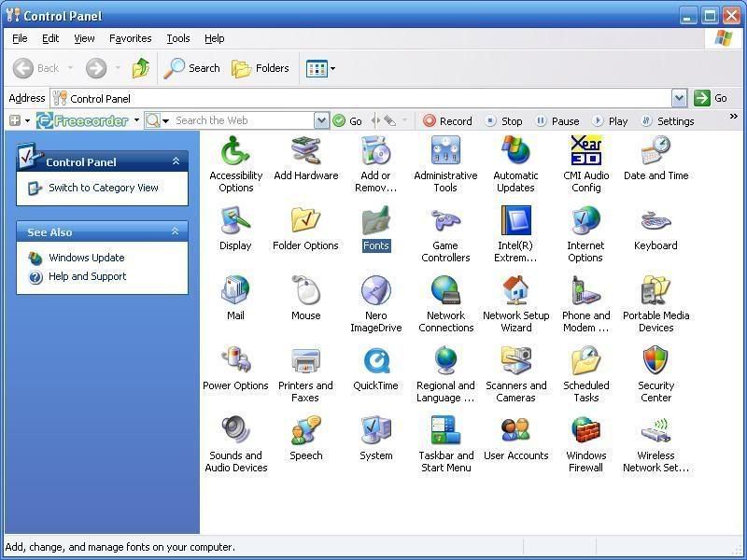Viewport: 747px width, 560px height.
Task: Click the Freecorder Stop button
Action: 504,121
